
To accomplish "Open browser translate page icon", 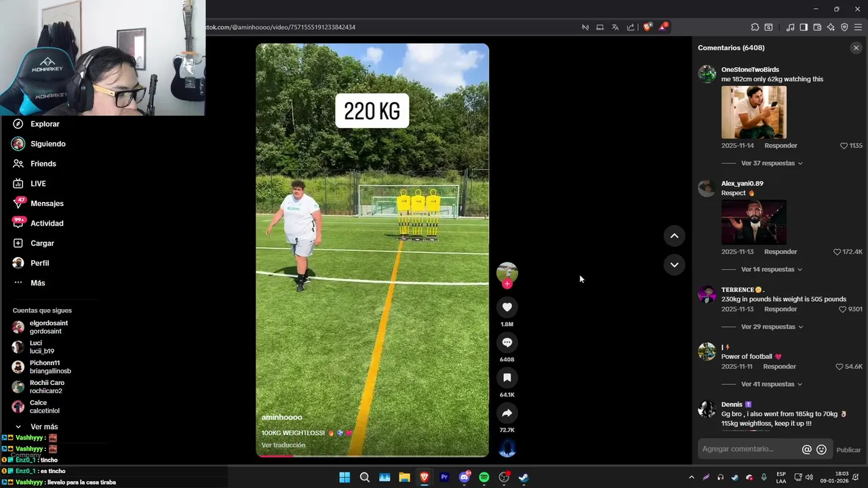I will 615,27.
